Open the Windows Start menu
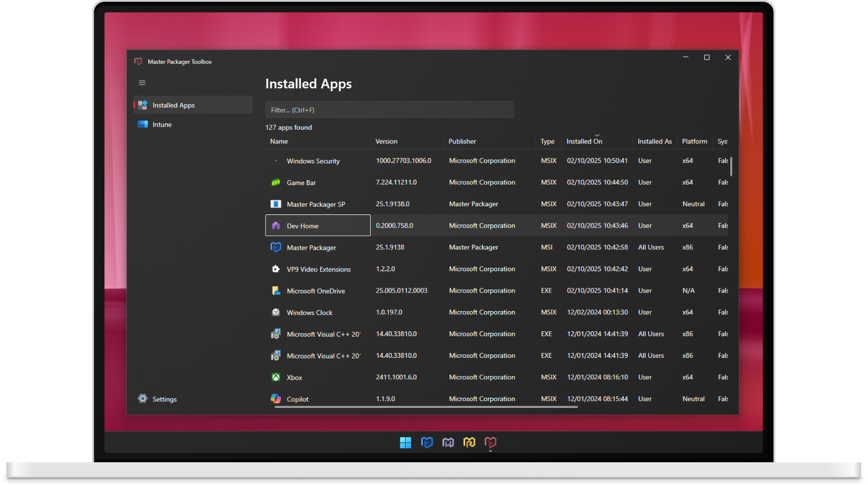Viewport: 868px width, 485px height. pyautogui.click(x=405, y=442)
